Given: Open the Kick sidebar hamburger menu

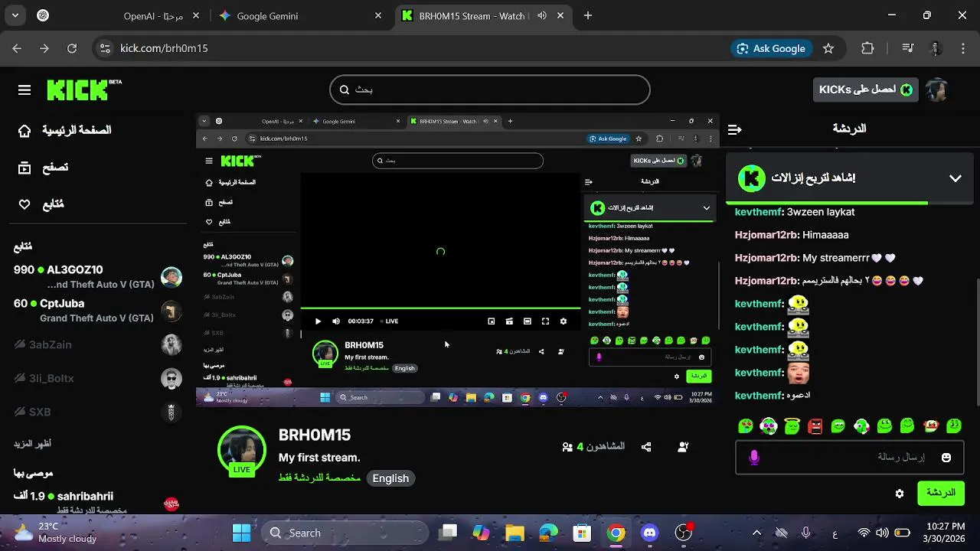Looking at the screenshot, I should point(24,90).
